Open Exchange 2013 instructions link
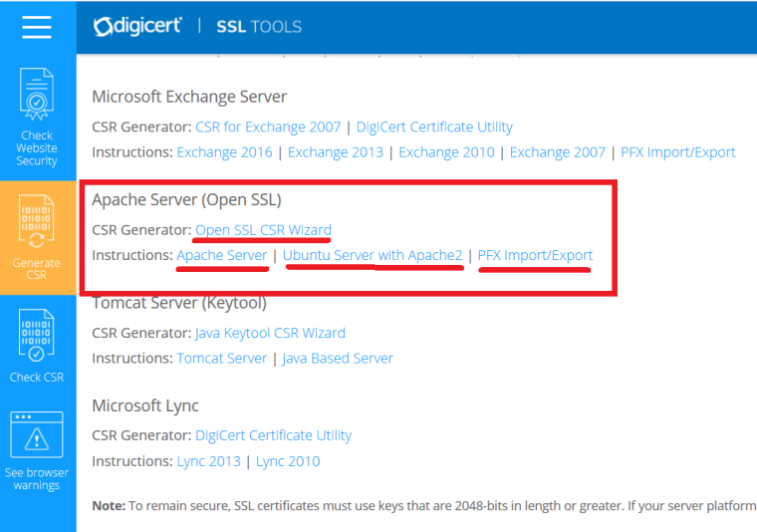This screenshot has width=757, height=532. pos(336,152)
